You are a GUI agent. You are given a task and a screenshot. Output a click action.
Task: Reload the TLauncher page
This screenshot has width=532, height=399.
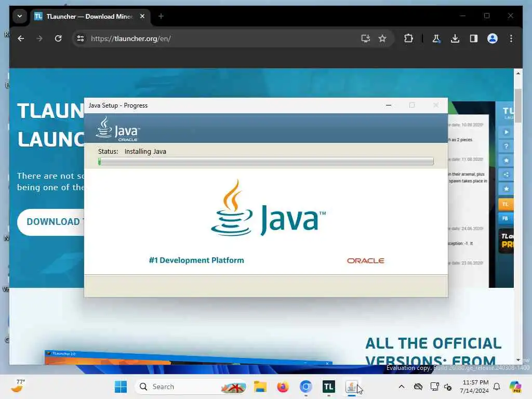[x=58, y=38]
